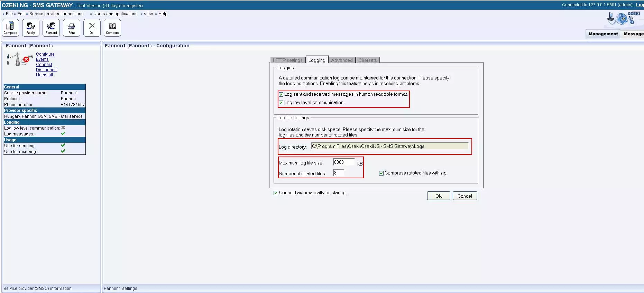Click the Print toolbar icon

pos(72,28)
